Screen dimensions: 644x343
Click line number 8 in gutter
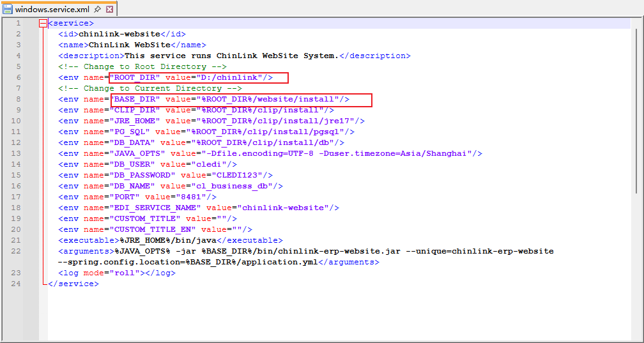[19, 100]
